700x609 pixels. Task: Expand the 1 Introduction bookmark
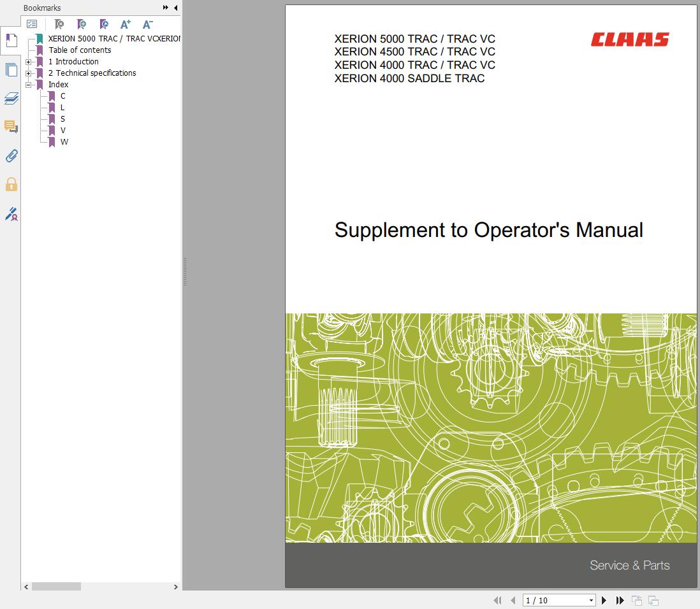[x=28, y=62]
